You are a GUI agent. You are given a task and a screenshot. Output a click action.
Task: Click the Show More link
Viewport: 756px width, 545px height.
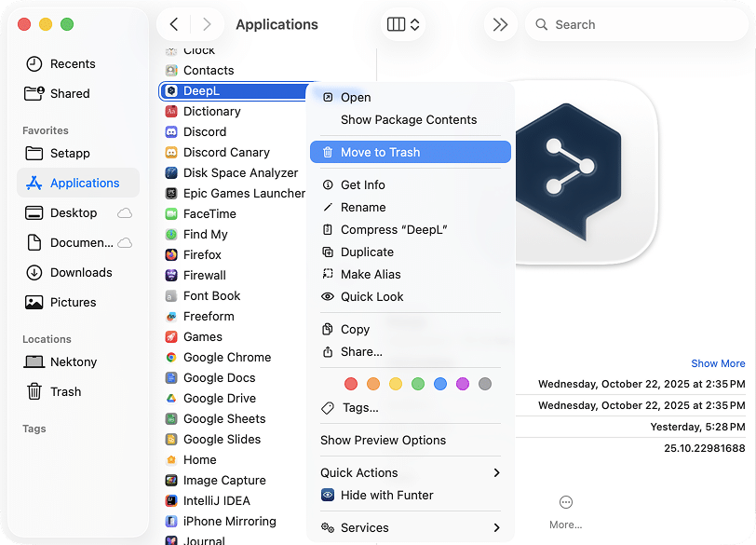coord(718,363)
